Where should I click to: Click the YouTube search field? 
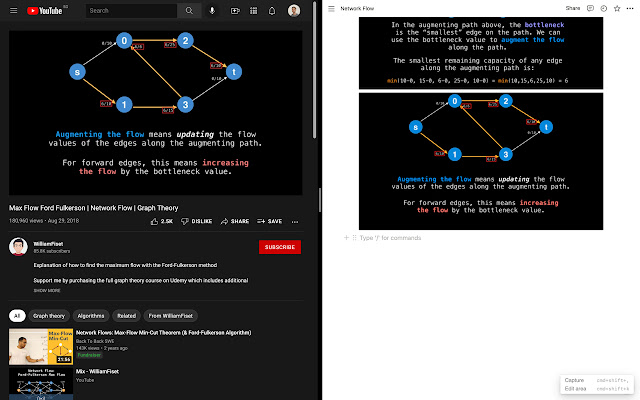coord(131,11)
